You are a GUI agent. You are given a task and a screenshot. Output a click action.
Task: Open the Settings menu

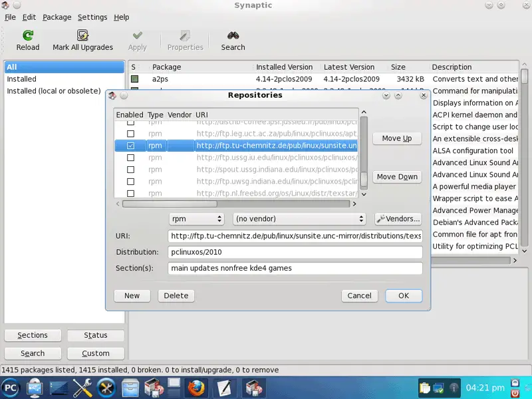click(92, 17)
